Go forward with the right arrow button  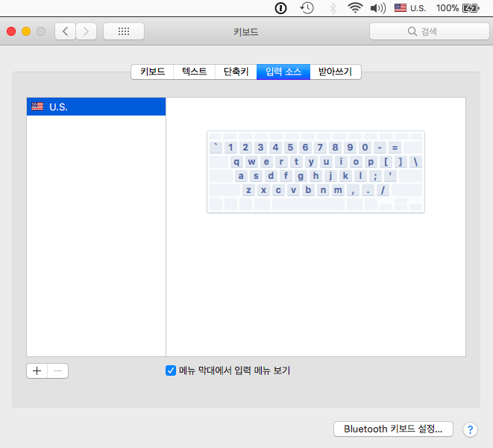click(x=86, y=31)
